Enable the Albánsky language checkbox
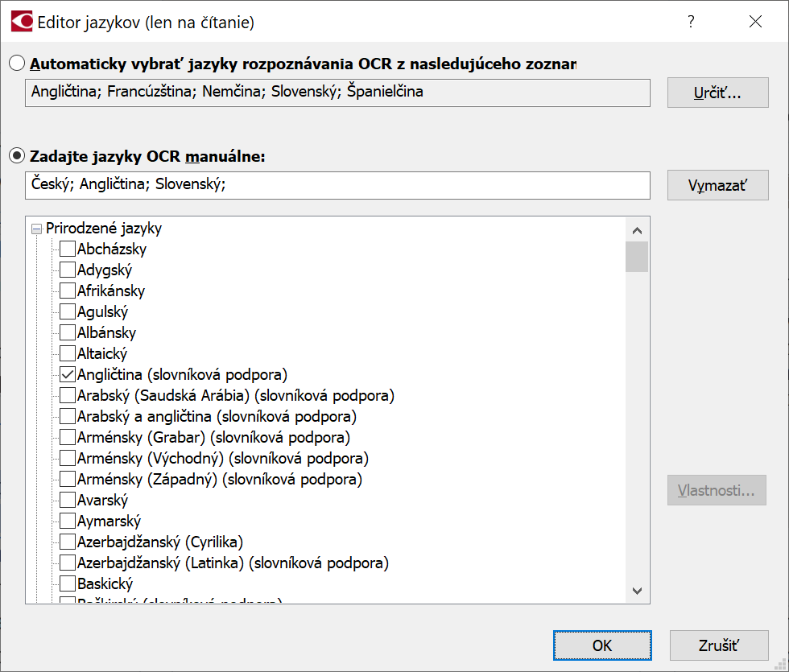 coord(68,332)
